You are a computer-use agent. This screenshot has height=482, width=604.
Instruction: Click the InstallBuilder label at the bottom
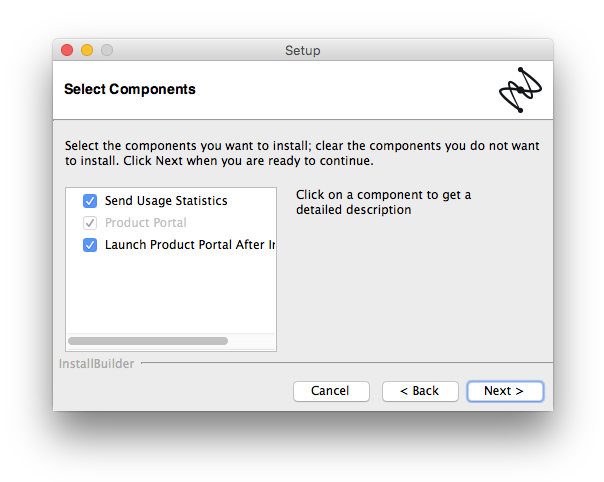pos(96,364)
